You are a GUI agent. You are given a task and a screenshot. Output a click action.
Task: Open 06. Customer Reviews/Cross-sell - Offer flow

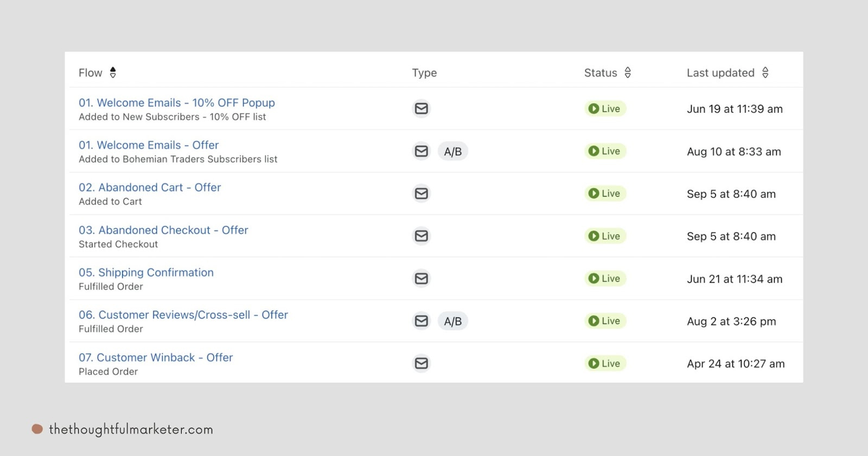(183, 315)
